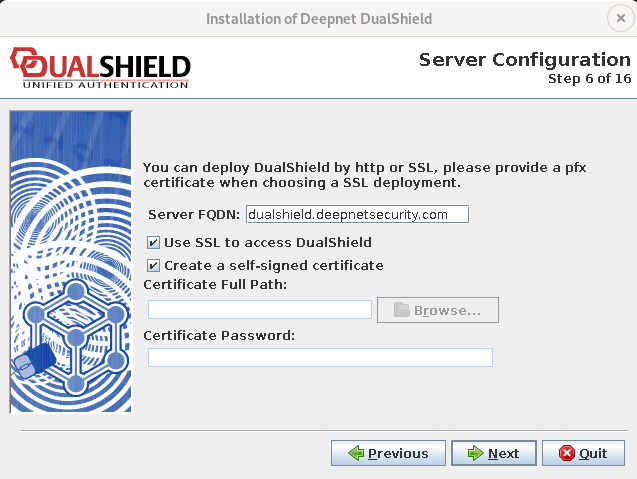637x479 pixels.
Task: Uncheck Create a self-signed certificate
Action: pyautogui.click(x=153, y=265)
